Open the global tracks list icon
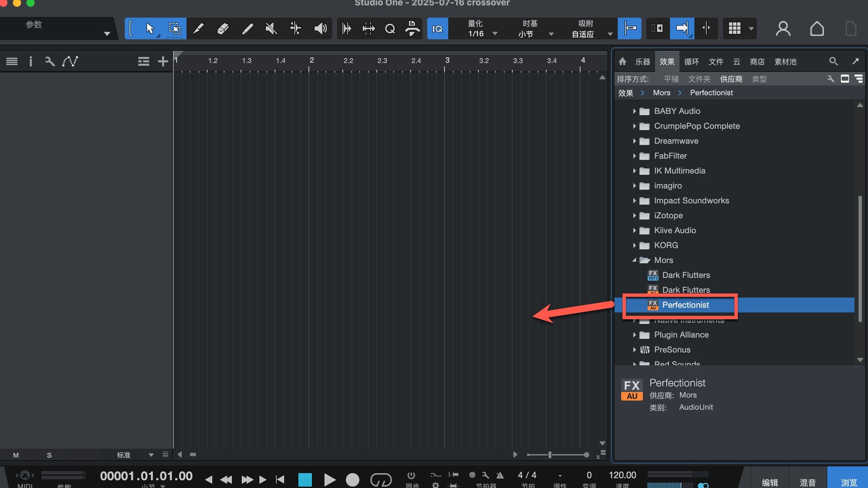 click(144, 61)
